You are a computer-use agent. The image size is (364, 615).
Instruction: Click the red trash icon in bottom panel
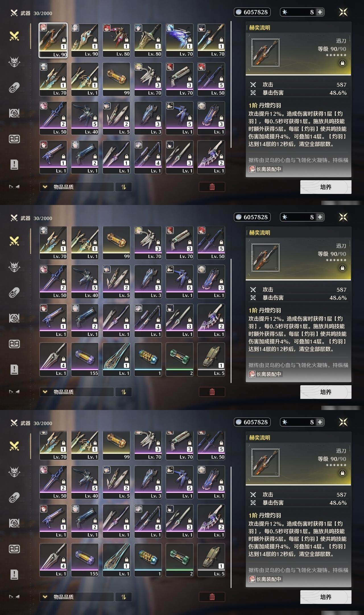coord(212,597)
